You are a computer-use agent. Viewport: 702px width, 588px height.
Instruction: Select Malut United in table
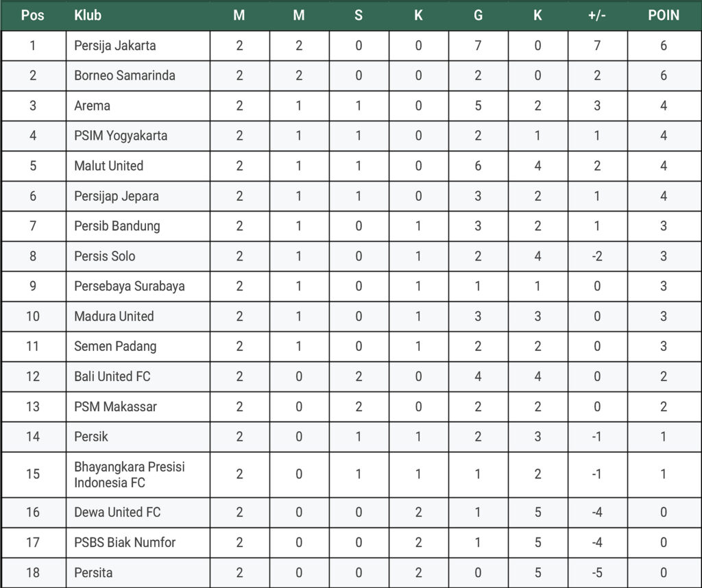click(109, 166)
